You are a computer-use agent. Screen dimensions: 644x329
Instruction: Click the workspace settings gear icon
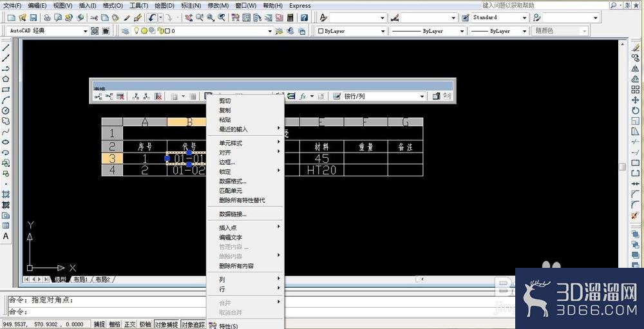tap(95, 31)
